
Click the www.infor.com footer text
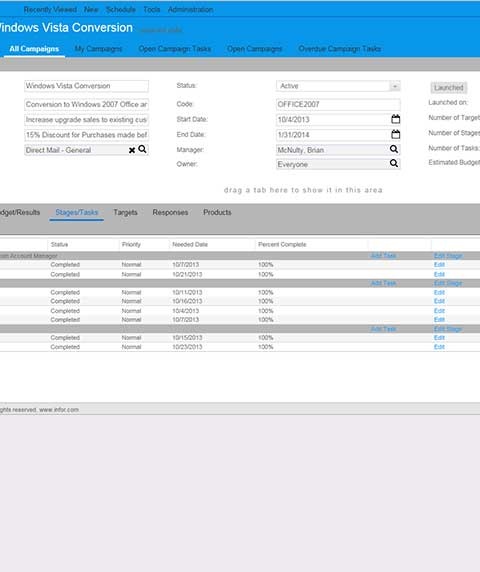coord(59,410)
